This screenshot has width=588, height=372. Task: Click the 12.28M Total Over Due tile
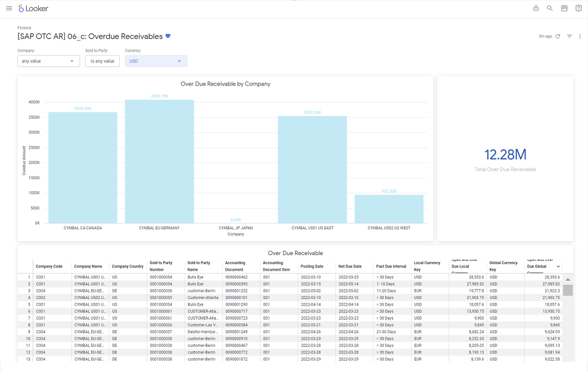click(505, 158)
